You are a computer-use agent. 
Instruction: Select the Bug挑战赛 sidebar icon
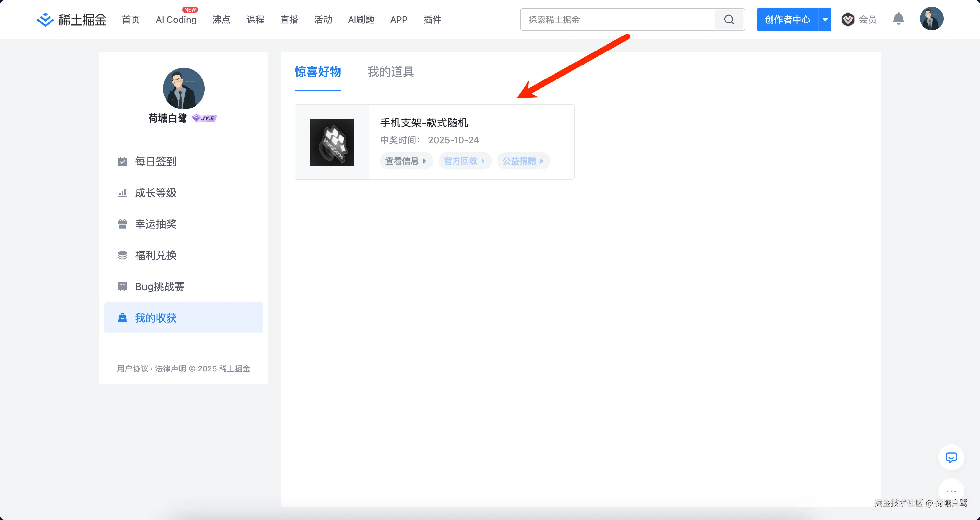[x=122, y=286]
